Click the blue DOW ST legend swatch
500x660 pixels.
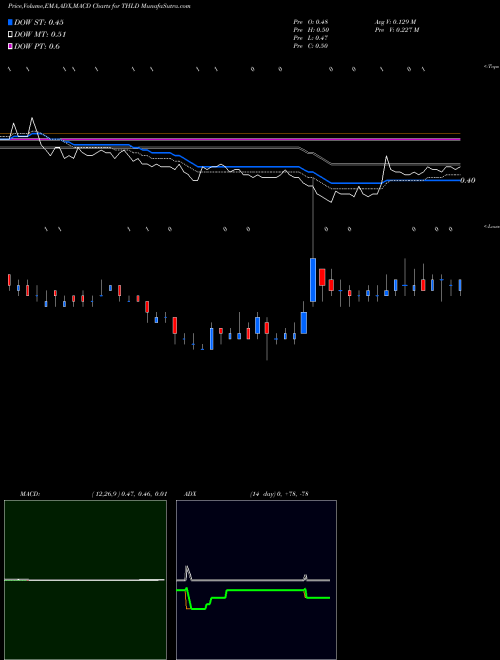click(10, 22)
